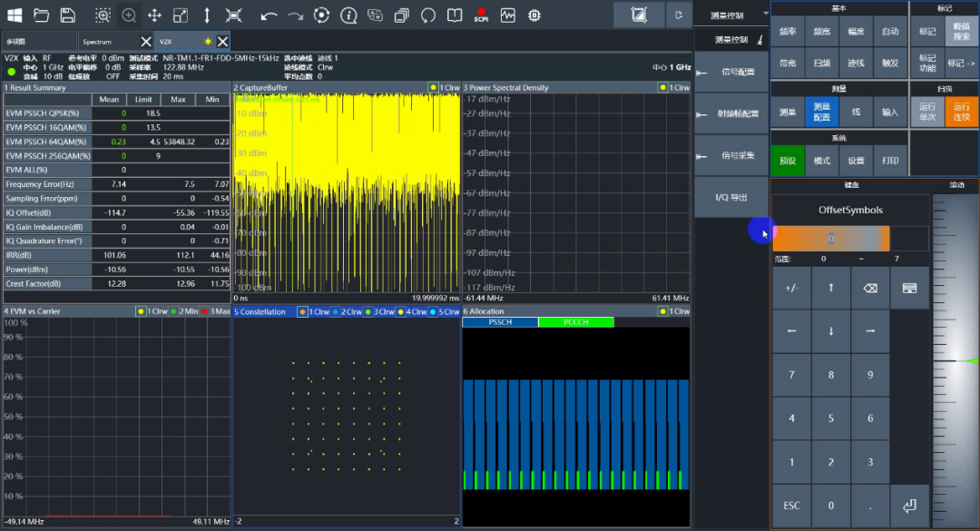Toggle 3 Clrw trace in Constellation header

(x=380, y=311)
